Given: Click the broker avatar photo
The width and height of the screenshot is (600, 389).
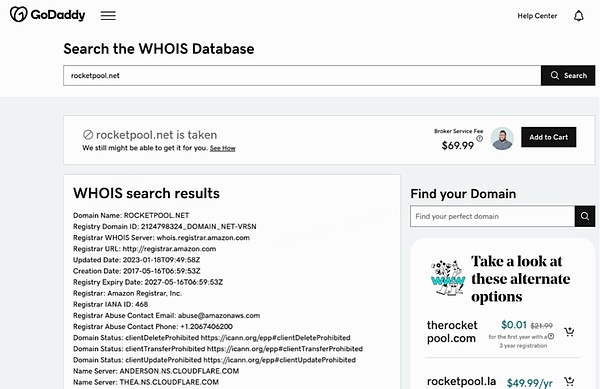Looking at the screenshot, I should pos(502,138).
